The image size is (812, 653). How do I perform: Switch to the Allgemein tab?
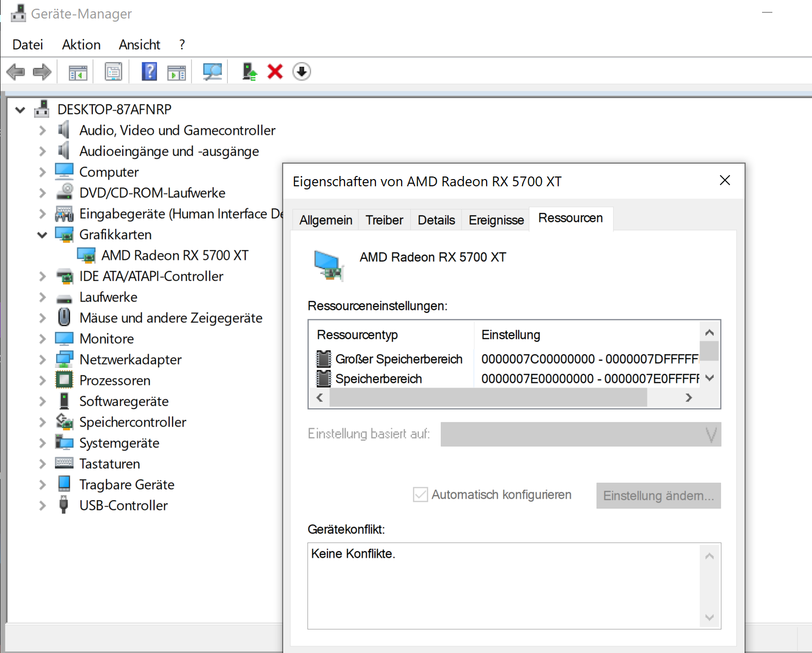coord(326,220)
